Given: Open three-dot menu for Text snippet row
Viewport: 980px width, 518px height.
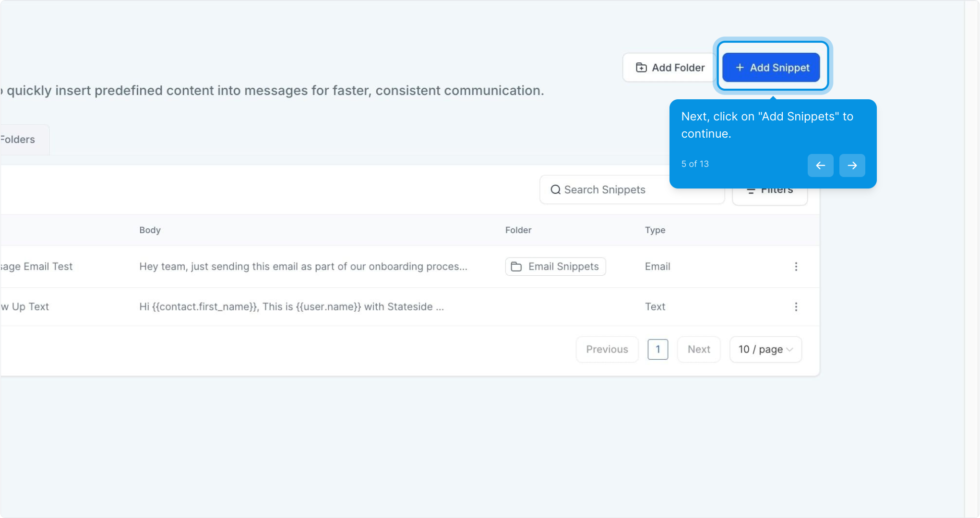Looking at the screenshot, I should click(796, 307).
